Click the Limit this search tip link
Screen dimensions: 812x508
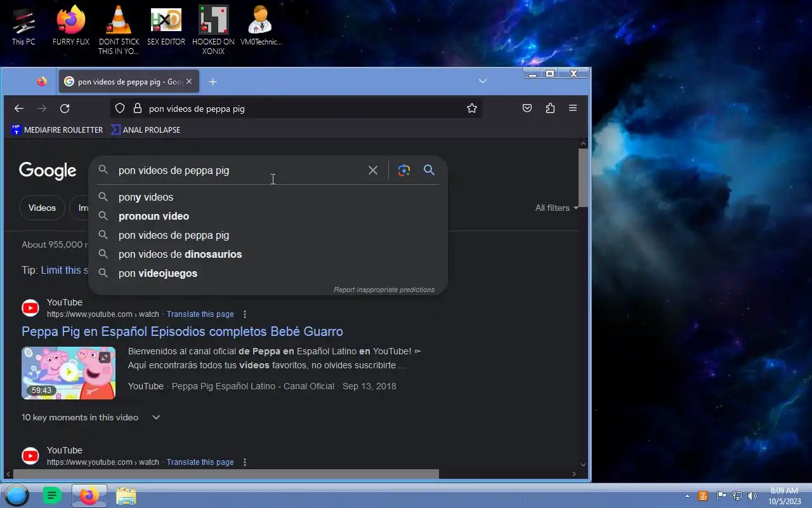click(64, 270)
